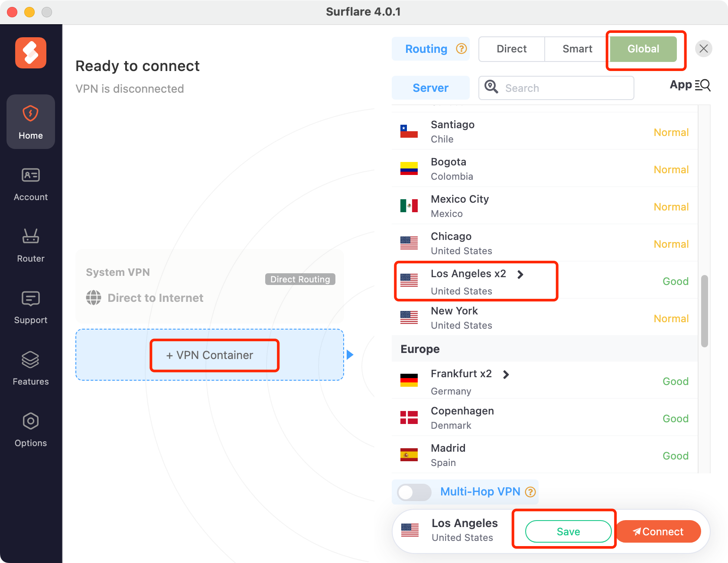Image resolution: width=728 pixels, height=563 pixels.
Task: Expand the Los Angeles x2 server group
Action: [520, 274]
